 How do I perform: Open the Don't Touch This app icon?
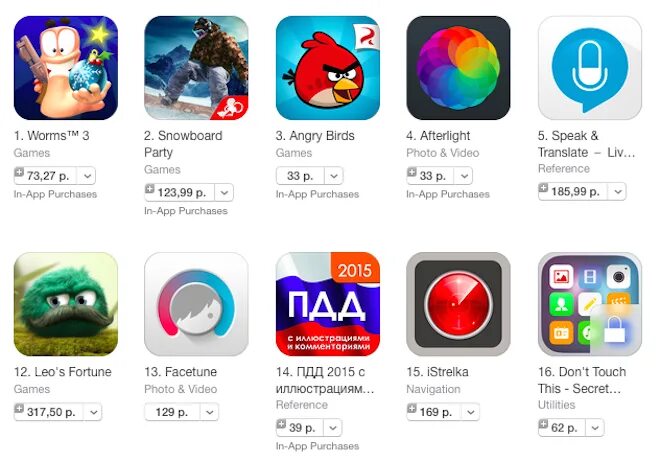coord(590,304)
